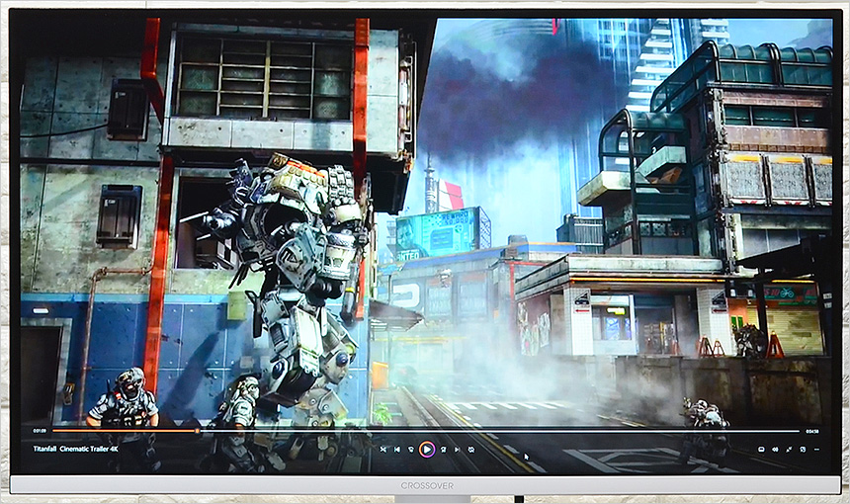Click the elapsed time label at seek bar start

click(x=40, y=431)
